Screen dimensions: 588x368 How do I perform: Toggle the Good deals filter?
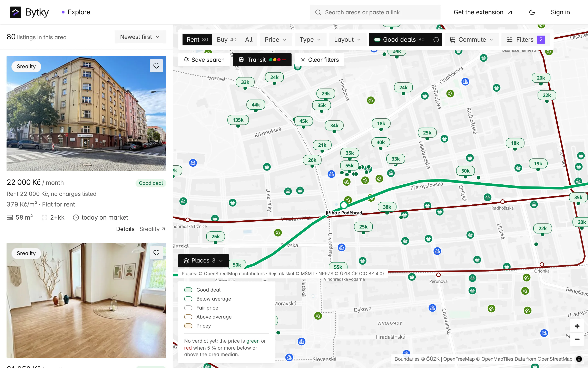(x=400, y=40)
